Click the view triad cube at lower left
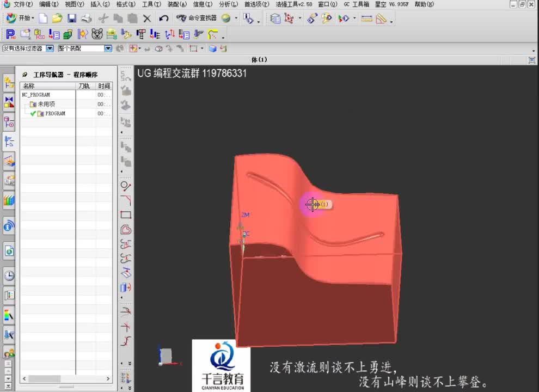 tap(167, 356)
